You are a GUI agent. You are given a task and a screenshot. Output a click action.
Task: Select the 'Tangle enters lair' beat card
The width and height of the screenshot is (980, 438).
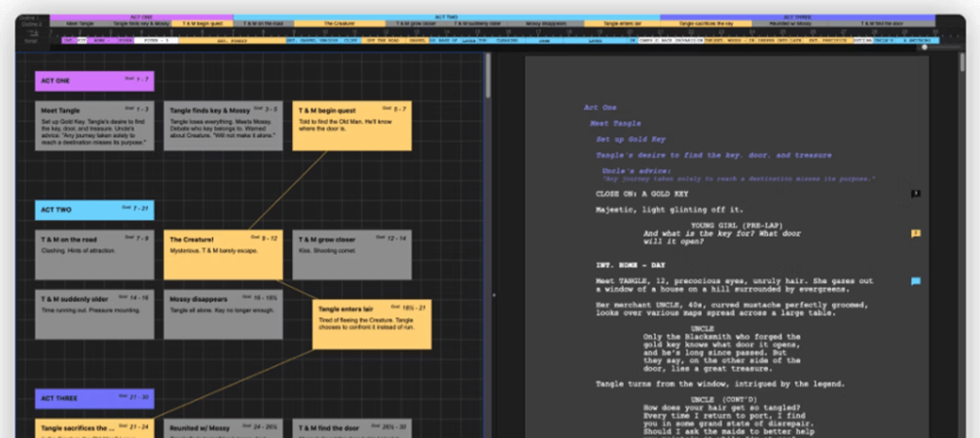tap(372, 324)
